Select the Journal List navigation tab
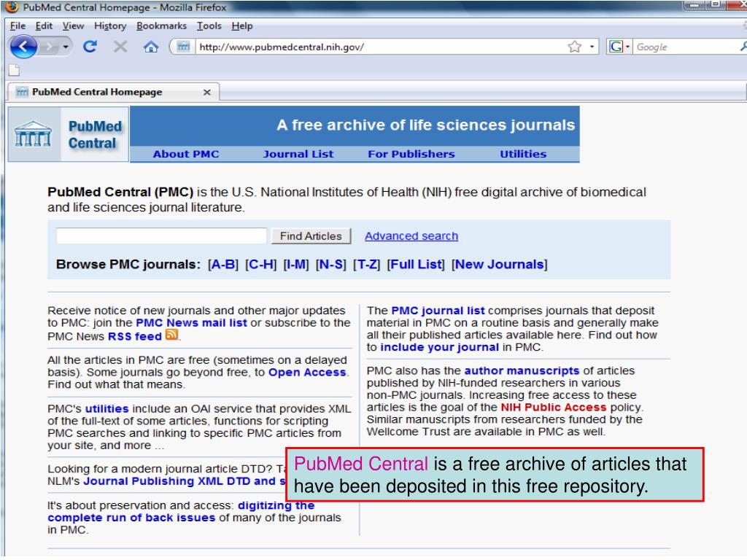This screenshot has height=560, width=747. click(298, 154)
